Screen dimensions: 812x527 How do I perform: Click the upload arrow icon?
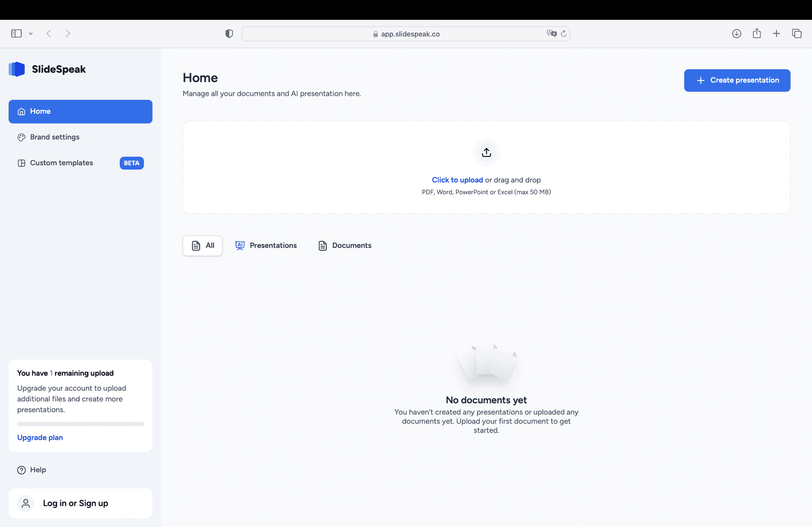(486, 153)
